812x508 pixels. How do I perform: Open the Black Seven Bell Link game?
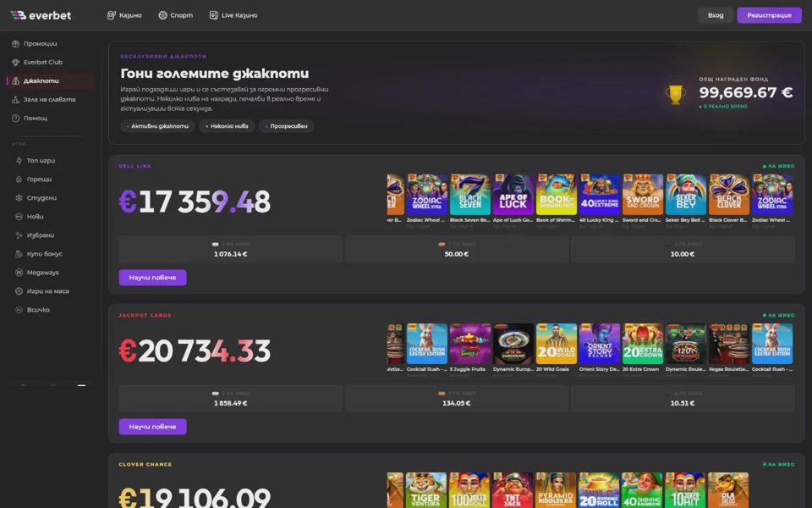[470, 195]
